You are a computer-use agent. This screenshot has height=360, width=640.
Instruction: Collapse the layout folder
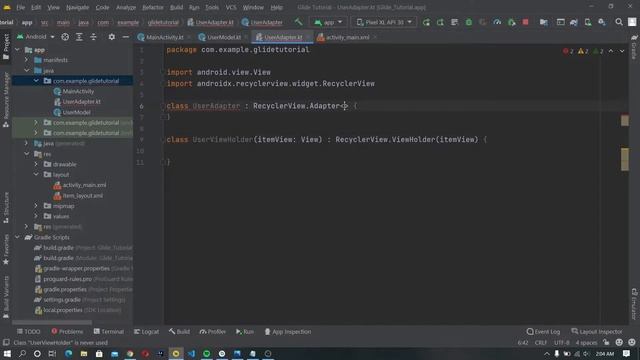[x=36, y=174]
